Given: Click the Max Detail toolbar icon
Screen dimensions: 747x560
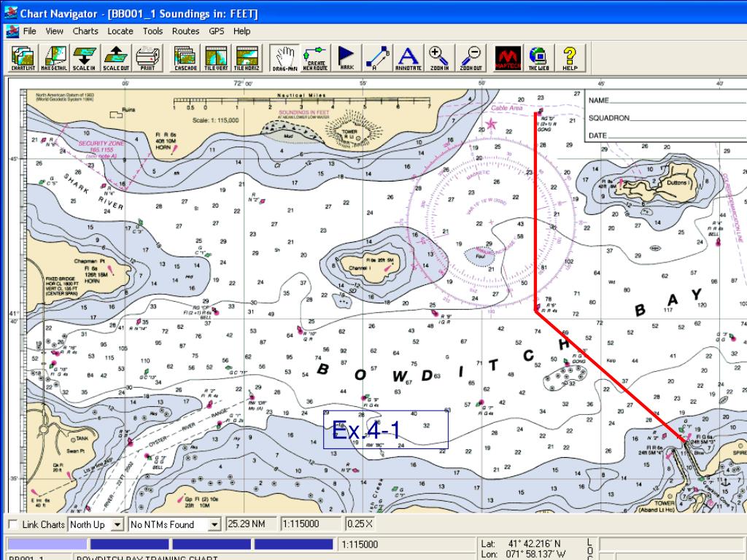Looking at the screenshot, I should [54, 58].
